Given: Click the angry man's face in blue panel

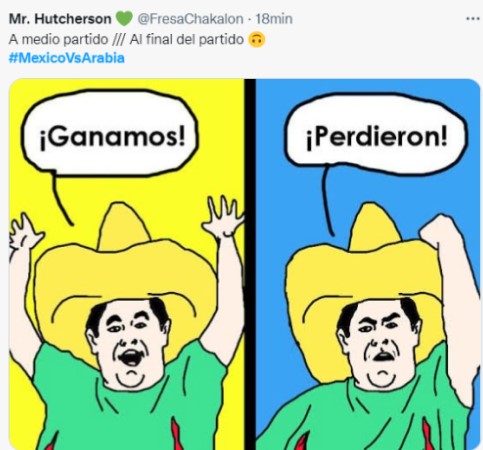Looking at the screenshot, I should [380, 343].
